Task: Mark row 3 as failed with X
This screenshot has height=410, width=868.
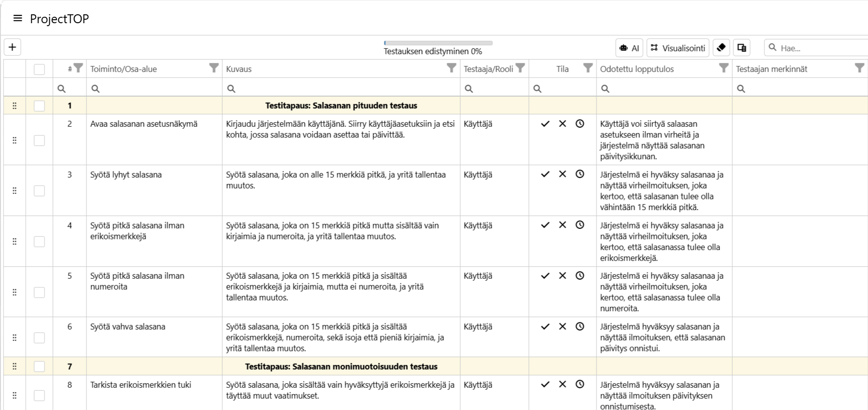Action: 562,174
